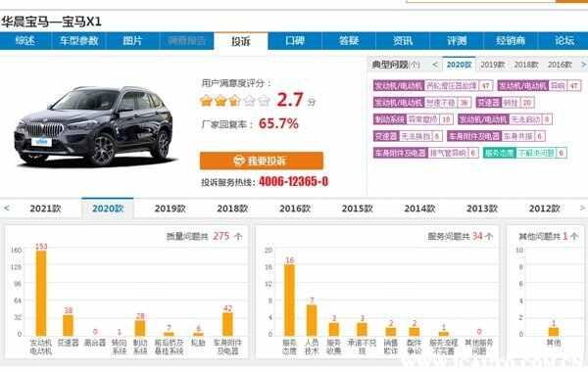Click the 其他 bar in other-problems chart
The height and width of the screenshot is (372, 588).
point(554,332)
